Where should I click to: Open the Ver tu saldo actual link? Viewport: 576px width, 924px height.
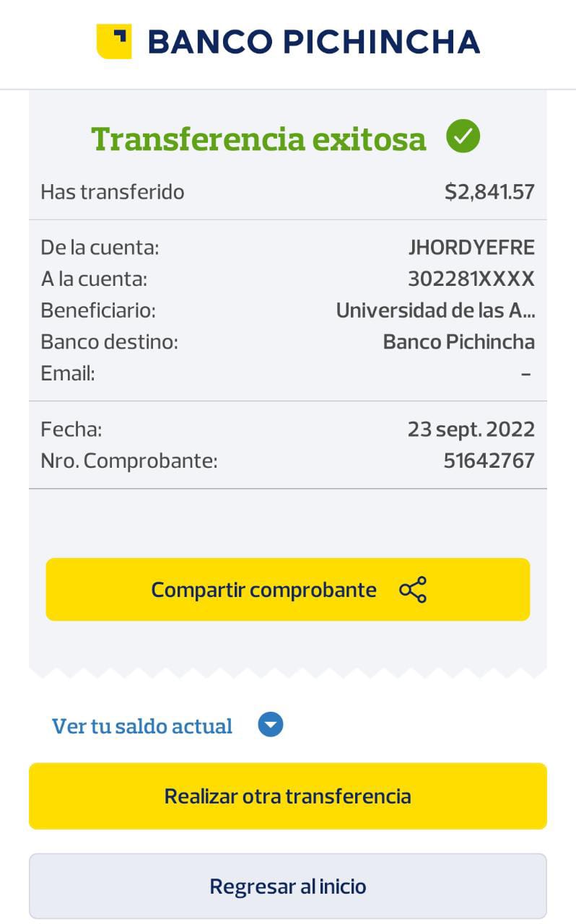tap(142, 725)
